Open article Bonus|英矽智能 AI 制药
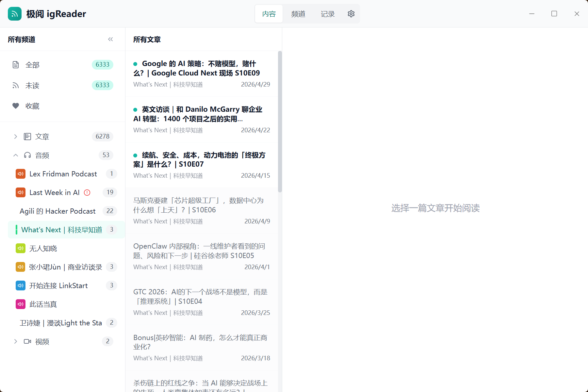Viewport: 588px width, 392px height. [x=202, y=348]
